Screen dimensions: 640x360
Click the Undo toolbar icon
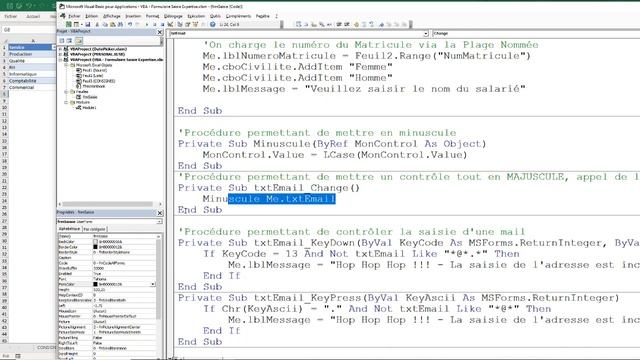pos(130,24)
